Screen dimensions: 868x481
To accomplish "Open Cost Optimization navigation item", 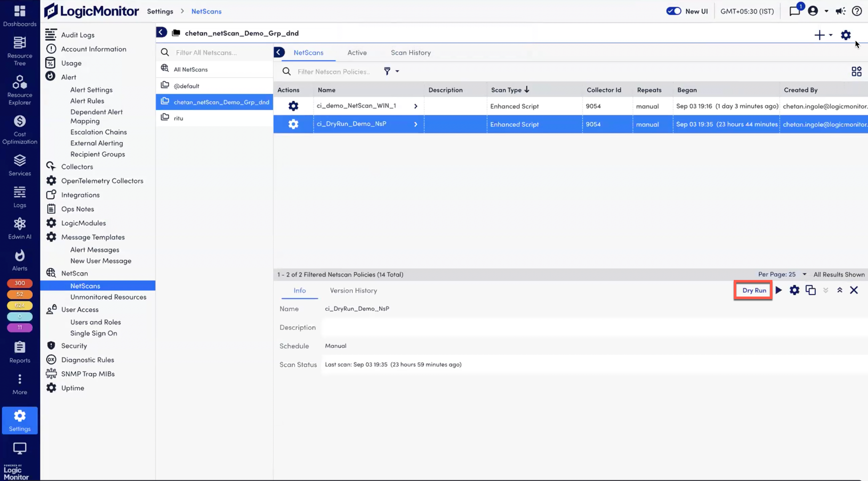I will tap(20, 130).
